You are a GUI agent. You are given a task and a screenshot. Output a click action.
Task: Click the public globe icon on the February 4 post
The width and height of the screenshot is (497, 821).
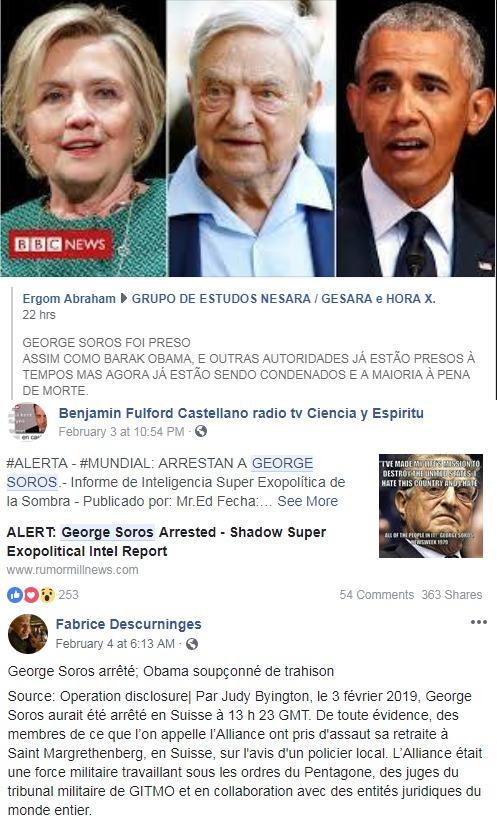click(x=192, y=644)
